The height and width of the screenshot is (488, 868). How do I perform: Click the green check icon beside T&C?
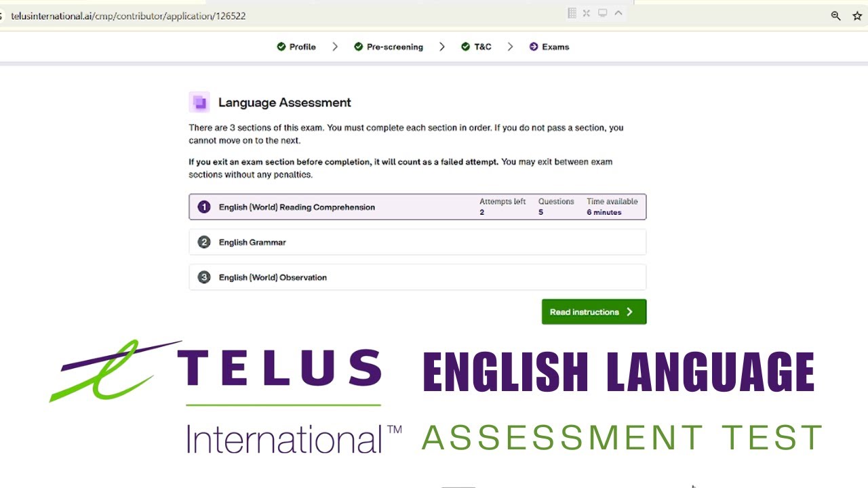click(x=465, y=47)
